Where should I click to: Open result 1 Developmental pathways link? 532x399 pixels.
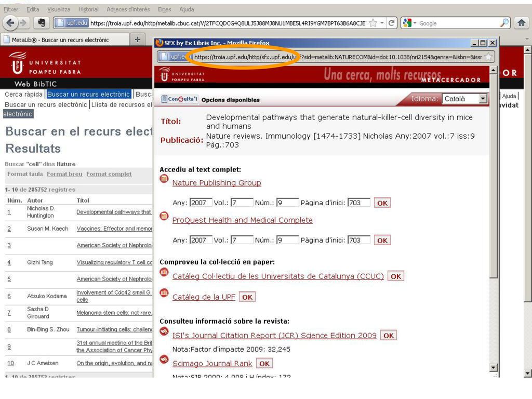tap(114, 212)
